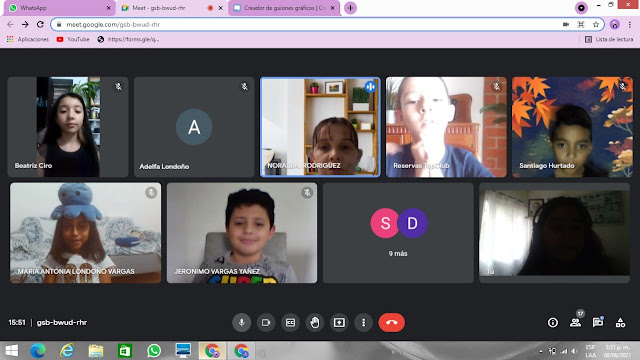640x360 pixels.
Task: Show the 9 más participants tile
Action: coord(398,233)
